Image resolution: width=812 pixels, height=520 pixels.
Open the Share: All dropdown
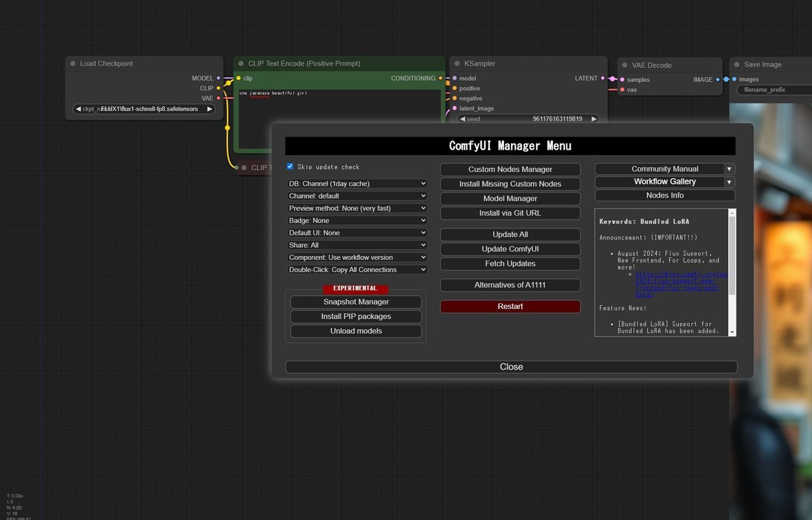pos(357,244)
